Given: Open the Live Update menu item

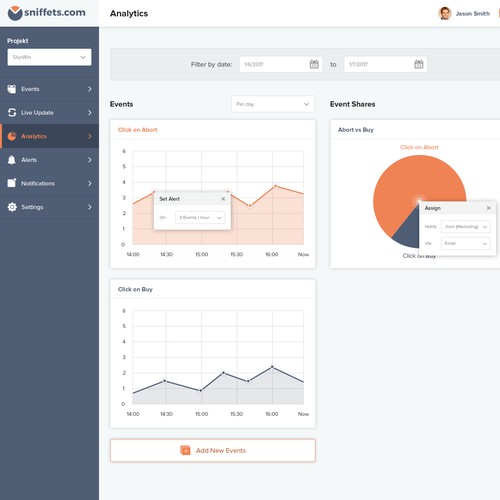Looking at the screenshot, I should (x=49, y=113).
